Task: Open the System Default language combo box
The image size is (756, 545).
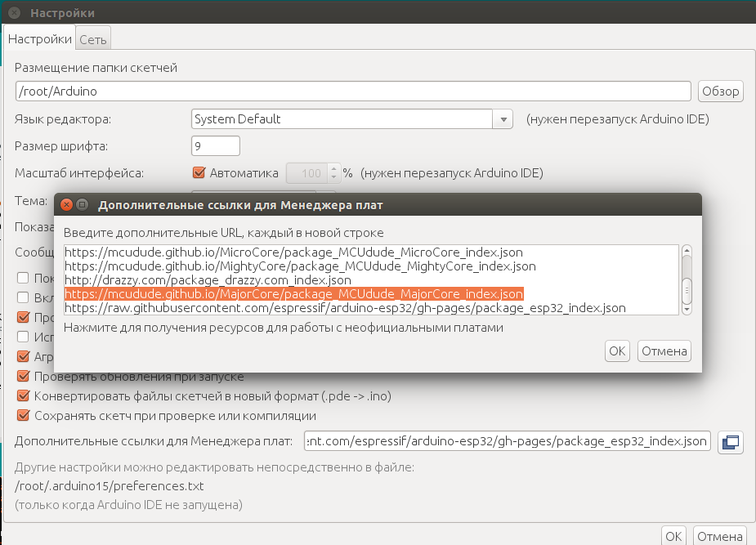Action: (342, 119)
